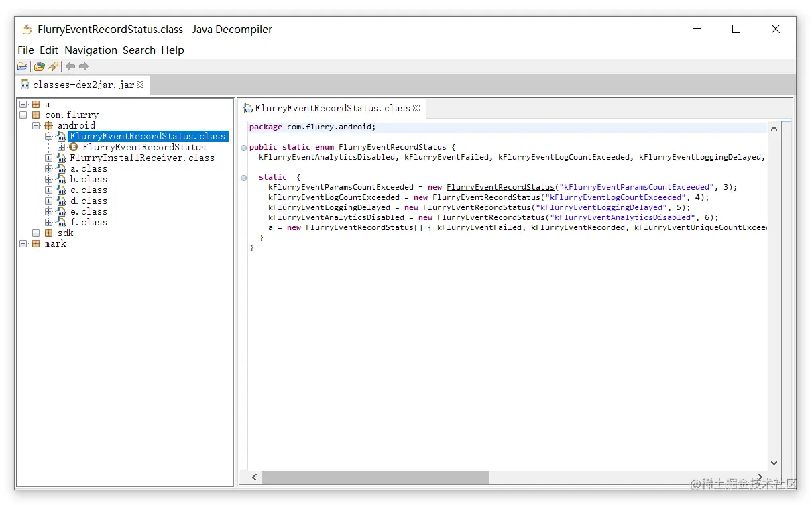This screenshot has height=505, width=812.
Task: Select the android package
Action: [76, 126]
